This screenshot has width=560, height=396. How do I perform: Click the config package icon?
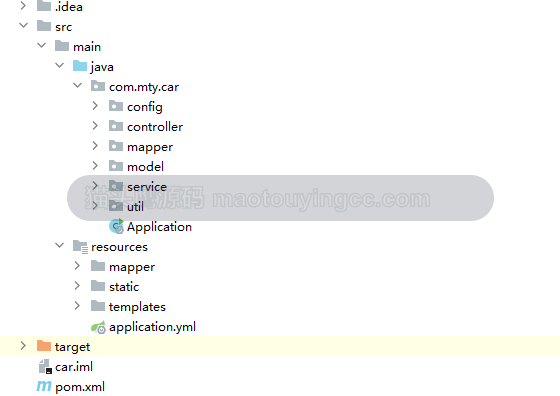click(116, 106)
